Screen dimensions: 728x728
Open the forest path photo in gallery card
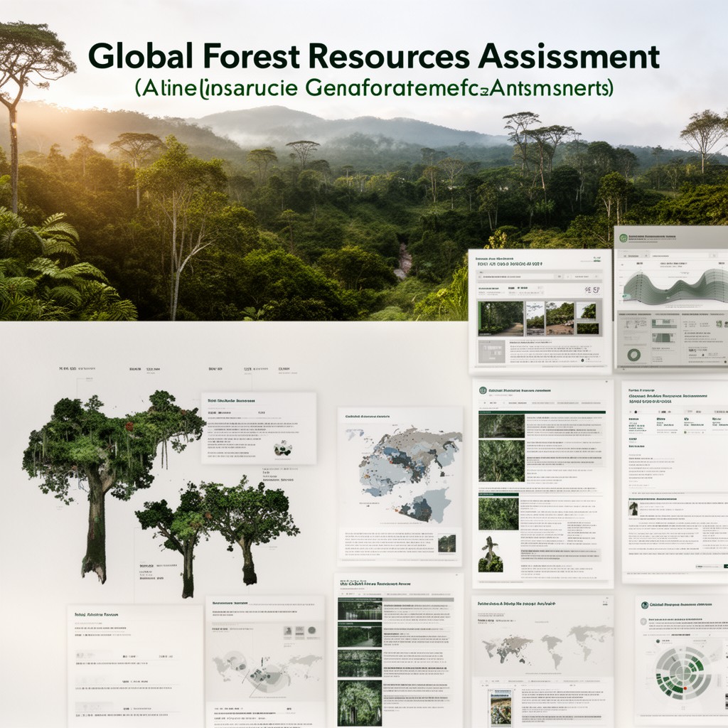click(x=501, y=318)
